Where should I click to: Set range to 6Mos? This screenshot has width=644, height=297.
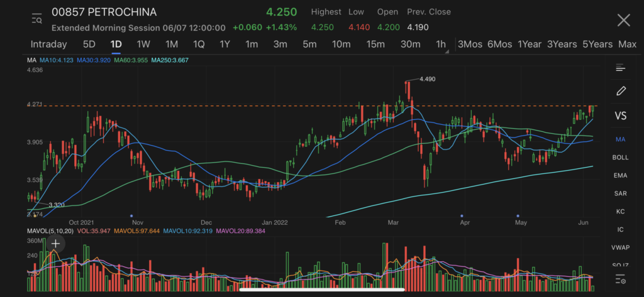[500, 45]
